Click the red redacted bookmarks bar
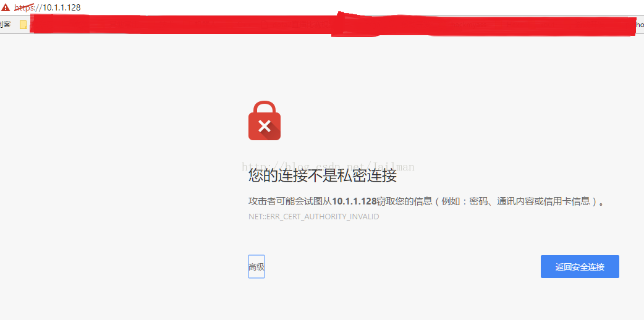The image size is (644, 320). (333, 25)
